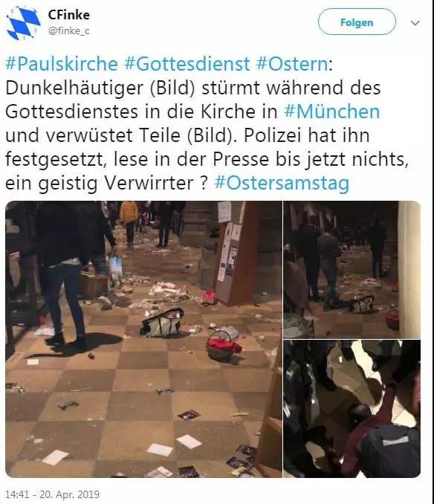This screenshot has width=434, height=504.
Task: Open the CFinke display name
Action: pyautogui.click(x=69, y=15)
